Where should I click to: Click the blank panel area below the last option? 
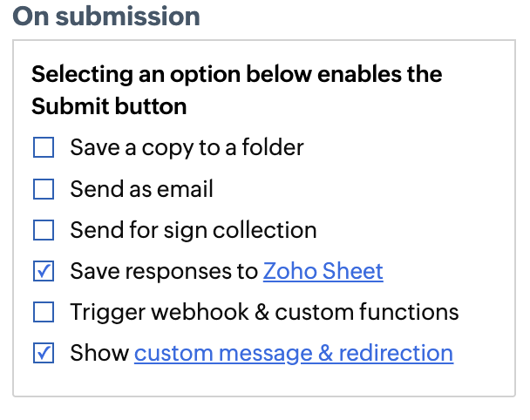(x=263, y=381)
